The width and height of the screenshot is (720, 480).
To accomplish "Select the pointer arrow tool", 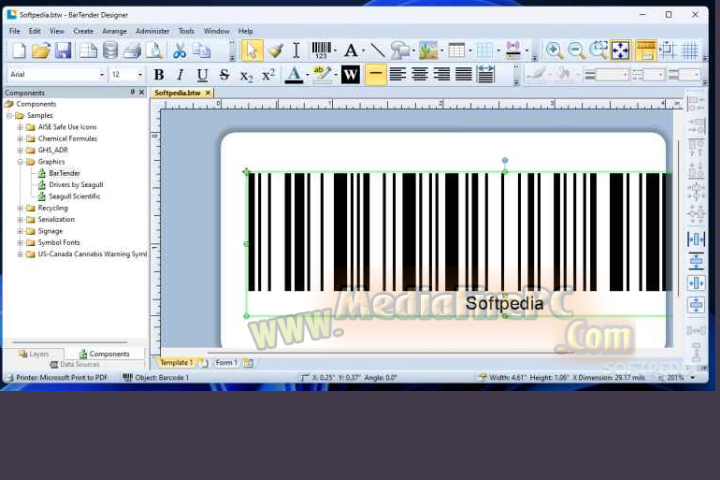I will click(x=252, y=51).
